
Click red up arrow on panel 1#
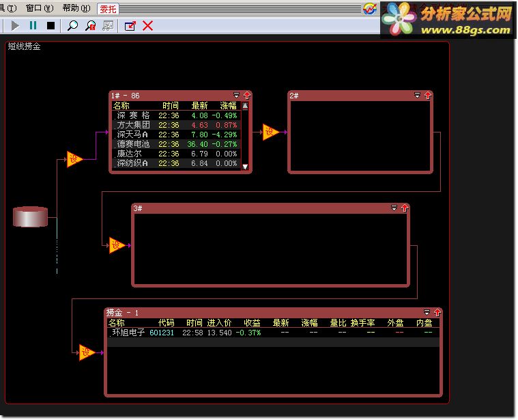247,96
